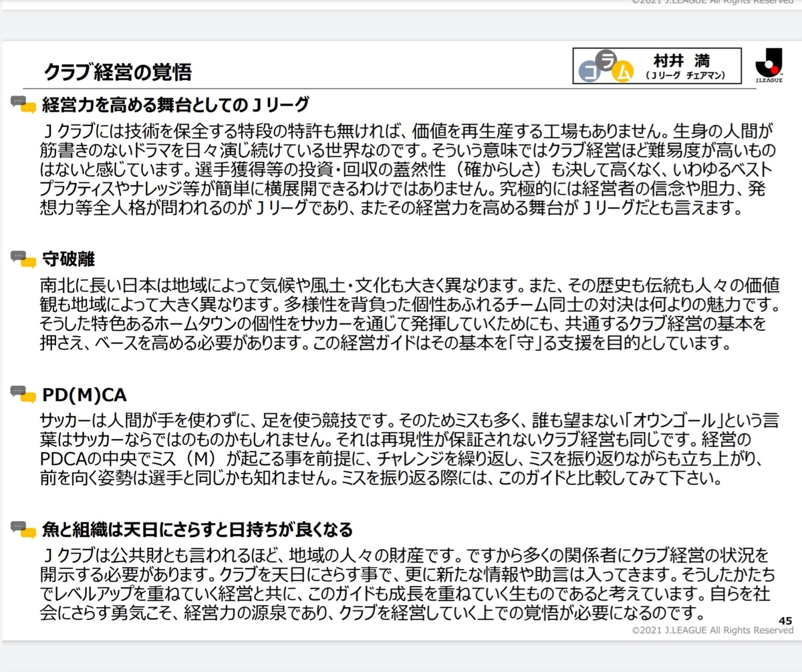The width and height of the screenshot is (802, 672).
Task: Click line starting 南北に長い日本は地域によって
Action: click(x=410, y=287)
